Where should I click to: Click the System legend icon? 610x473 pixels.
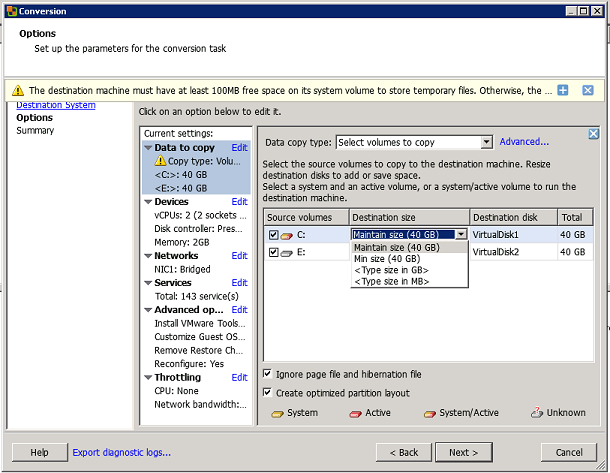click(x=277, y=414)
